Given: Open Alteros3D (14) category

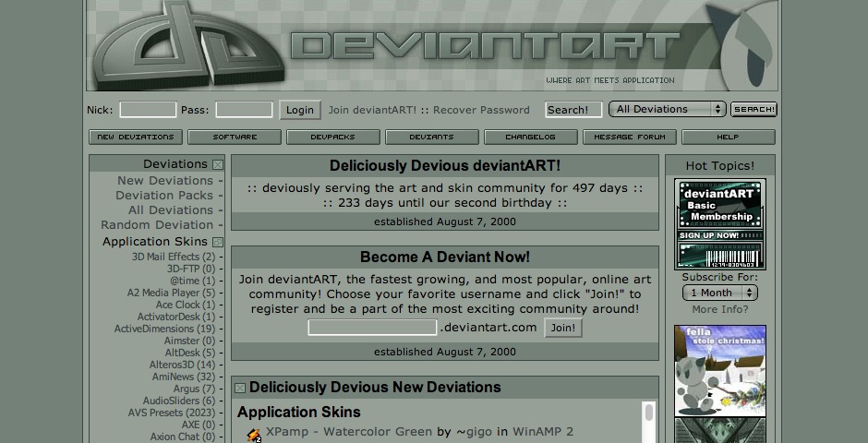Looking at the screenshot, I should pos(182,365).
